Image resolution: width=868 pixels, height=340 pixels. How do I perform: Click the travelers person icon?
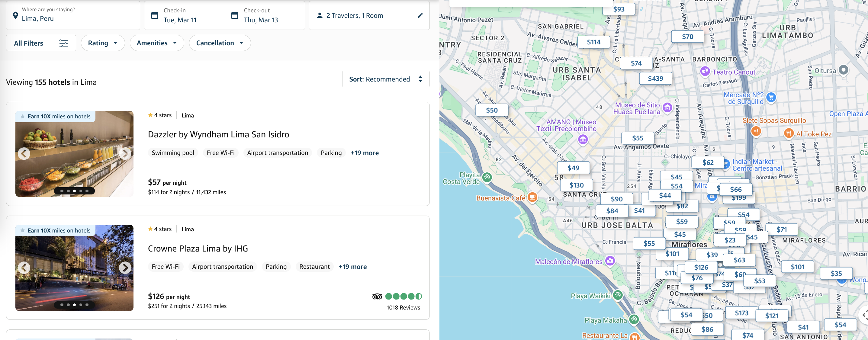320,15
